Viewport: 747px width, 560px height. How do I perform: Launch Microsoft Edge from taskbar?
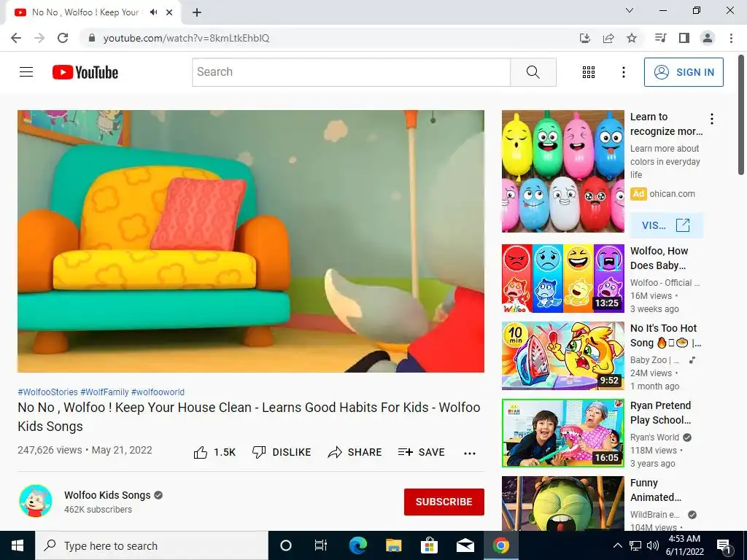[x=357, y=545]
